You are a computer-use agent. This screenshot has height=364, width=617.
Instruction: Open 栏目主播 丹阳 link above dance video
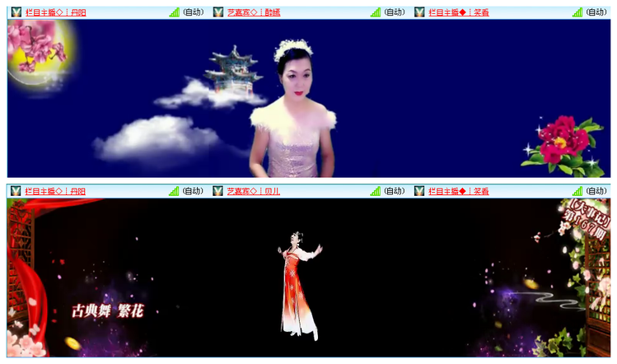click(55, 191)
